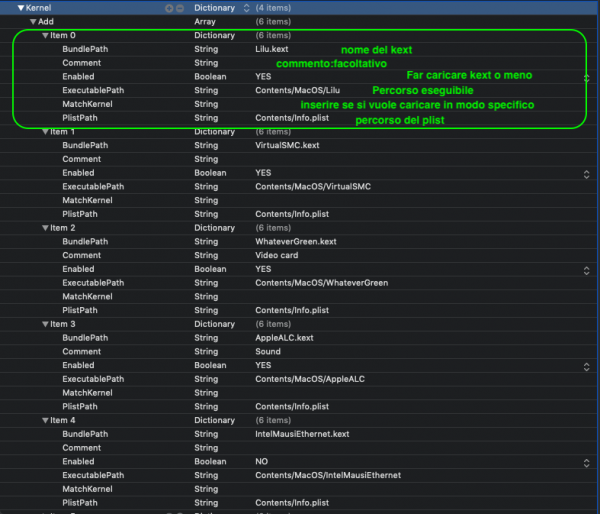
Task: Click MatchKernel key under Item 4
Action: click(87, 489)
